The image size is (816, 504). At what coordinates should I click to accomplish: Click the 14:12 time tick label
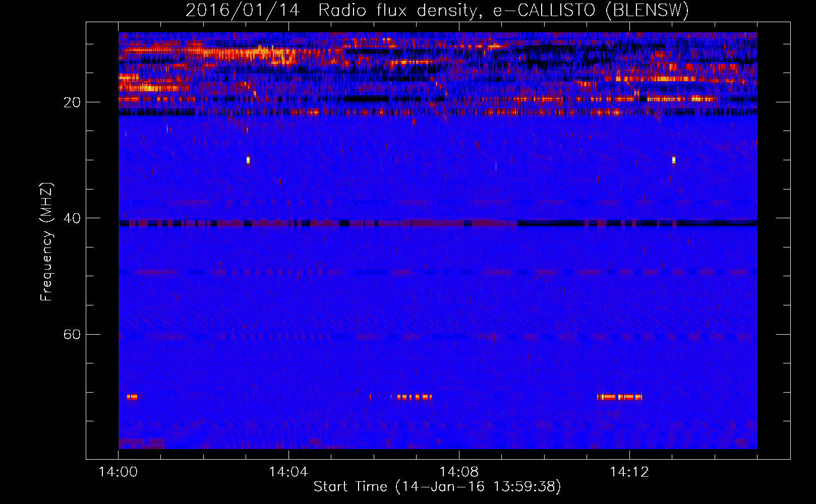coord(629,472)
